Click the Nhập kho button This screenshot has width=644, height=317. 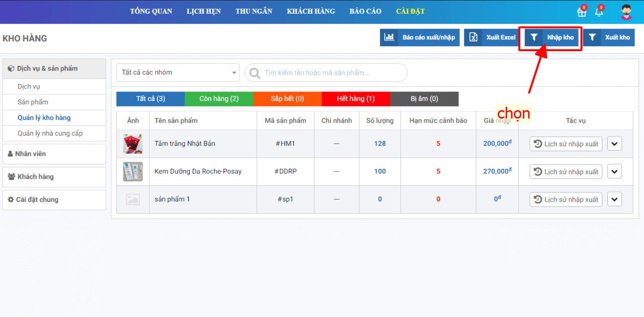pyautogui.click(x=551, y=37)
